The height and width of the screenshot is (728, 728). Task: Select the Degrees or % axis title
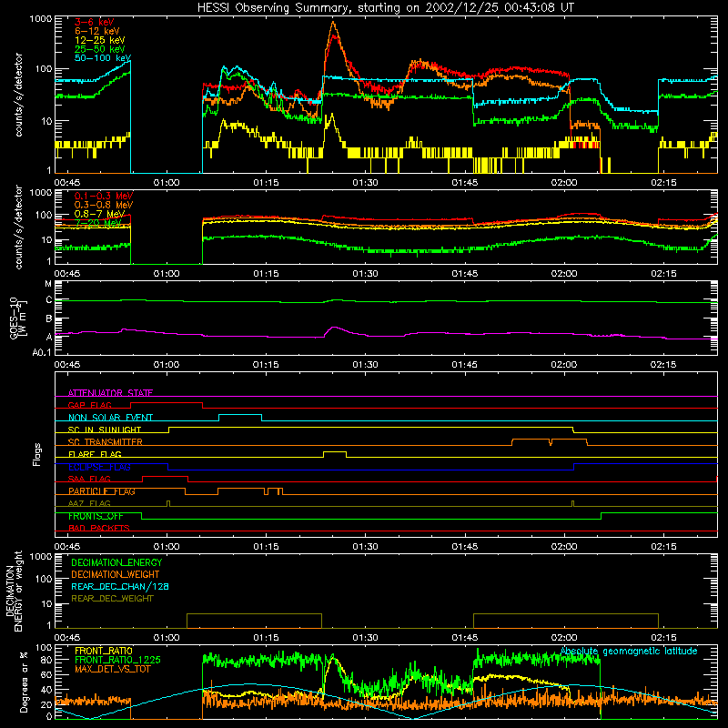click(24, 682)
